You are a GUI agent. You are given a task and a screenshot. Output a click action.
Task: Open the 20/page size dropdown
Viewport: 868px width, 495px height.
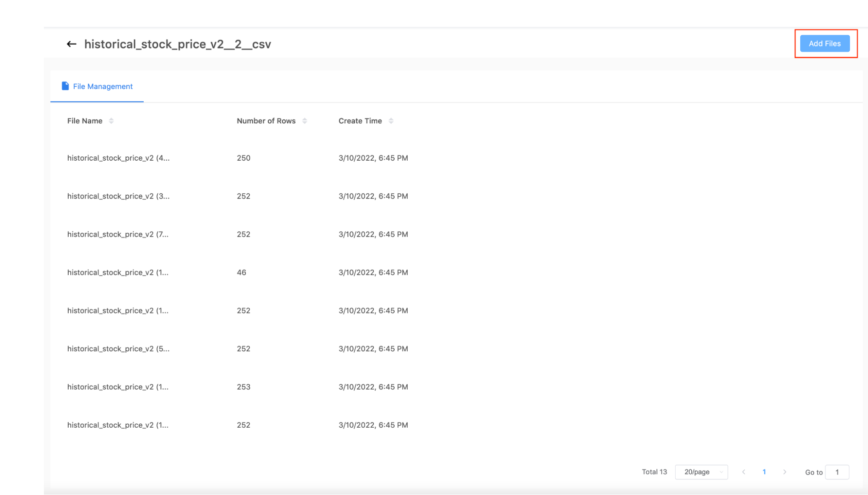click(701, 472)
